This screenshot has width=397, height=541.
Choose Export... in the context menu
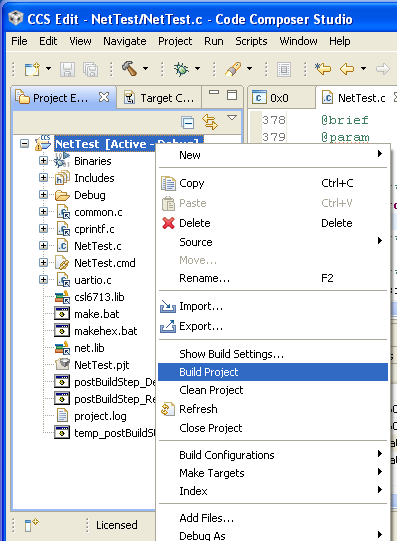273,326
